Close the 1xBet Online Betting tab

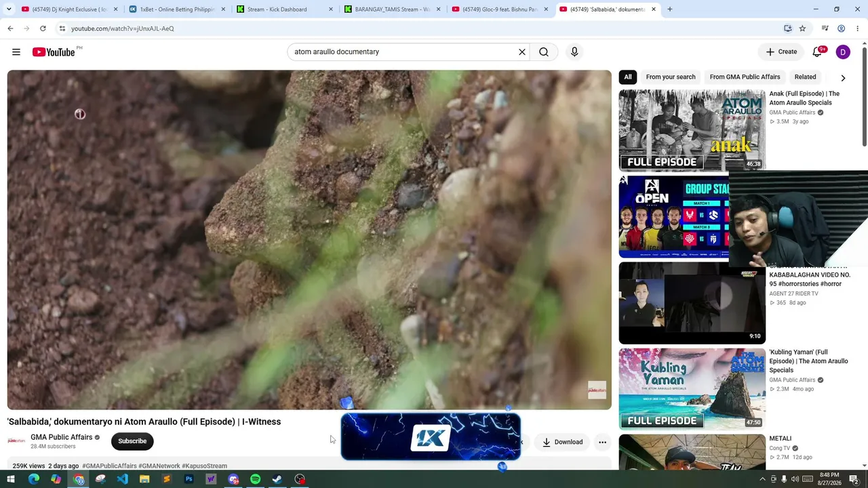pos(223,9)
